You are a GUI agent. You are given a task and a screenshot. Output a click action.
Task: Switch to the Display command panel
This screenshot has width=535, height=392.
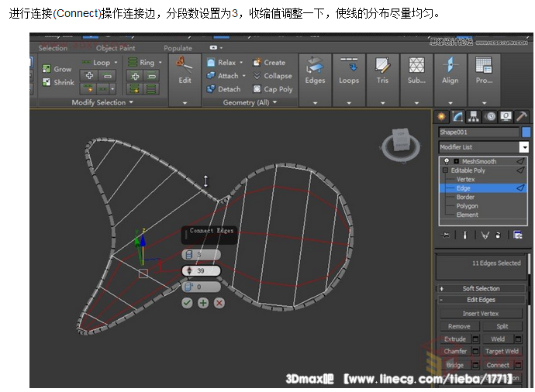506,117
